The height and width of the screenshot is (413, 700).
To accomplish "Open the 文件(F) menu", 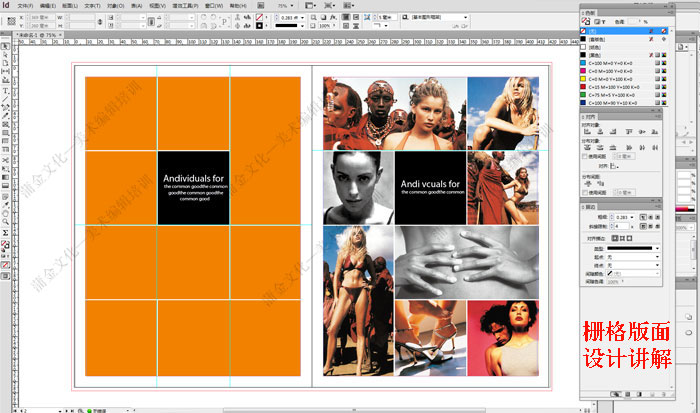I will tap(25, 6).
